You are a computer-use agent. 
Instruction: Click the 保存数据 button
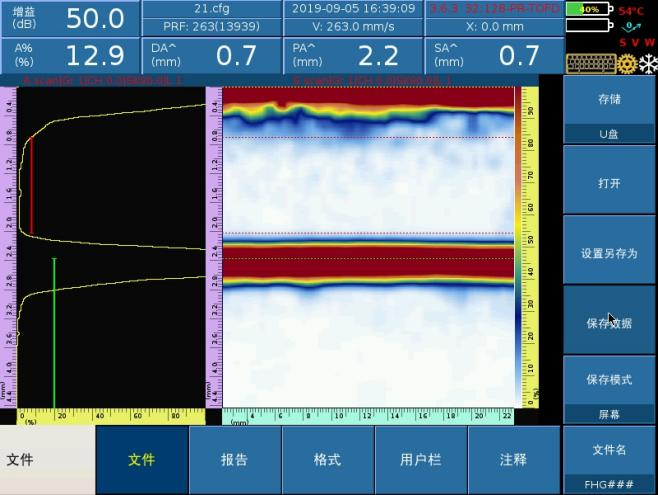point(609,323)
